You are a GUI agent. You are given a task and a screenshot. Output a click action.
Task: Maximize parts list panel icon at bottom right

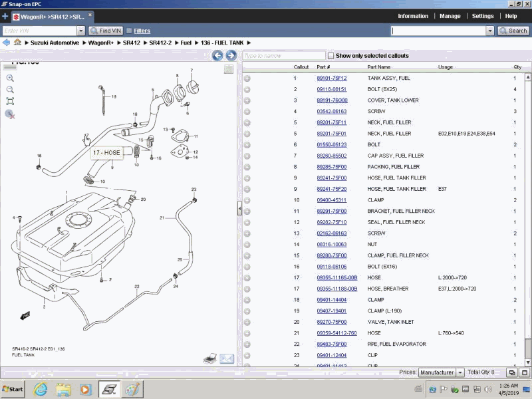(525, 372)
